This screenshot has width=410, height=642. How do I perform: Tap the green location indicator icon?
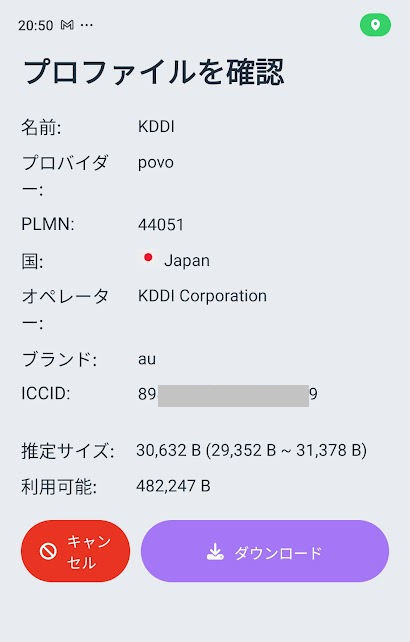coord(375,25)
